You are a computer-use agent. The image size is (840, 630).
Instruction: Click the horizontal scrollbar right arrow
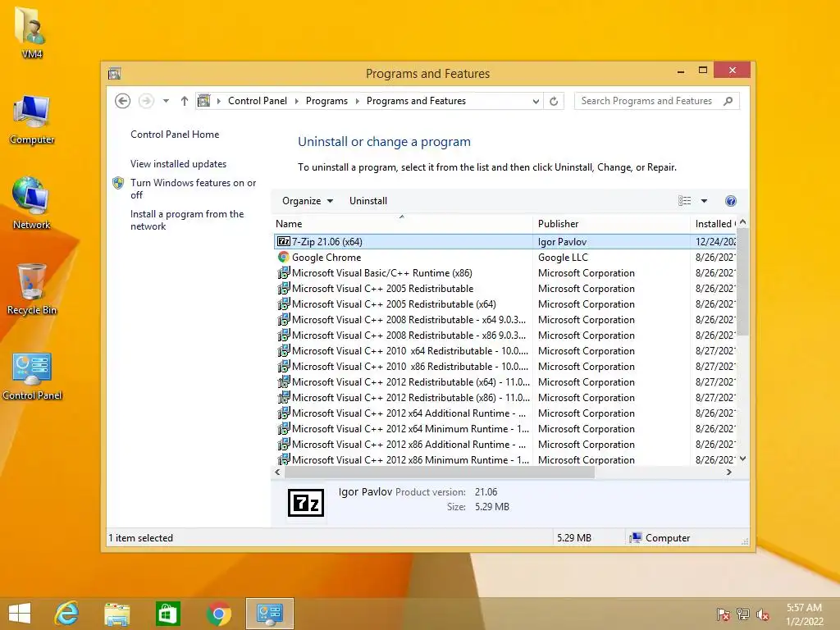[728, 472]
